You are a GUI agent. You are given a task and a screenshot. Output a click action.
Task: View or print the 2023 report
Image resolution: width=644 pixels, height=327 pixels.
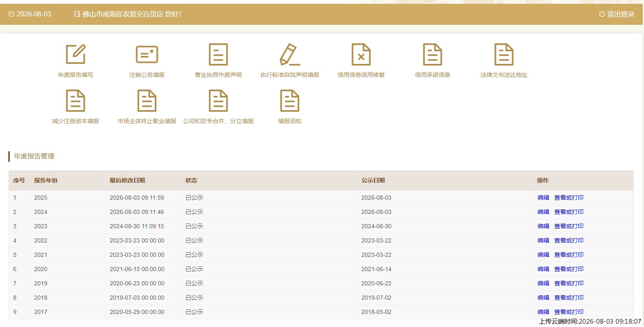pyautogui.click(x=569, y=226)
